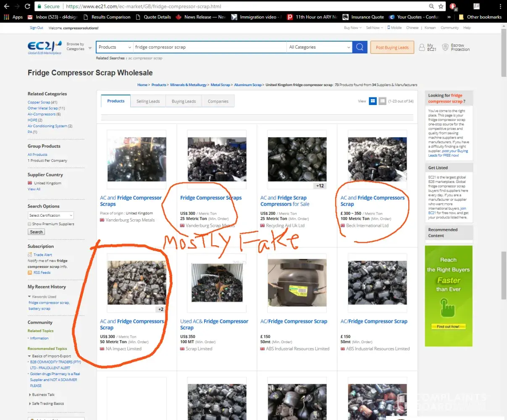Open the All Categories dropdown
Image resolution: width=507 pixels, height=420 pixels.
tap(319, 47)
